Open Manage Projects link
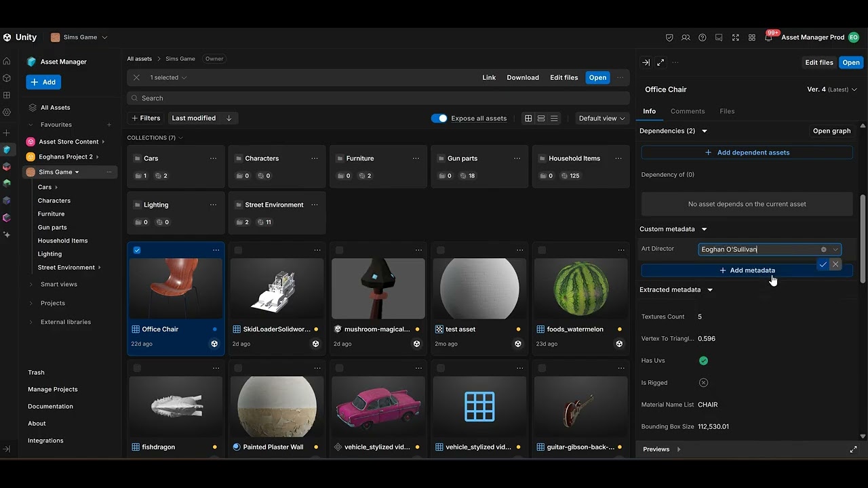The width and height of the screenshot is (868, 488). pos(53,389)
